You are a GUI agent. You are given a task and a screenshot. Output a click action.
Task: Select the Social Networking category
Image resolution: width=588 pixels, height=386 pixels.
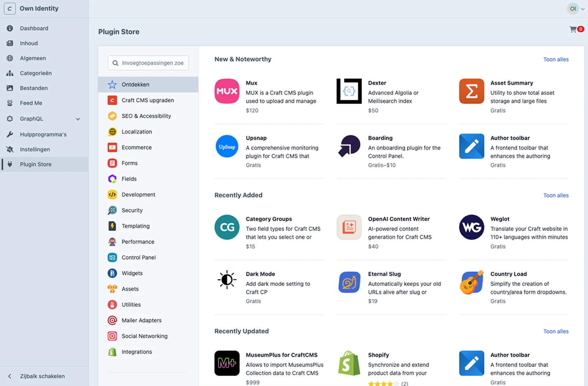coord(148,336)
